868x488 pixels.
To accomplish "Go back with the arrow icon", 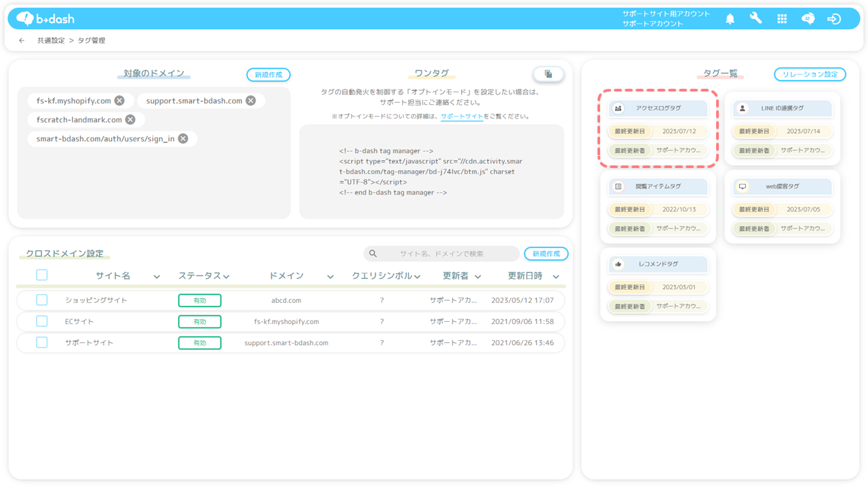I will pyautogui.click(x=22, y=41).
